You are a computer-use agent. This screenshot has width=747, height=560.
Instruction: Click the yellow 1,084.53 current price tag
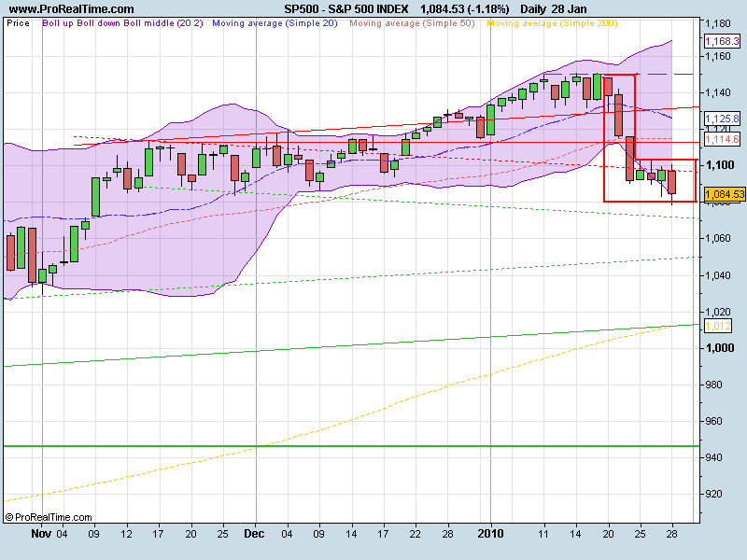point(725,194)
